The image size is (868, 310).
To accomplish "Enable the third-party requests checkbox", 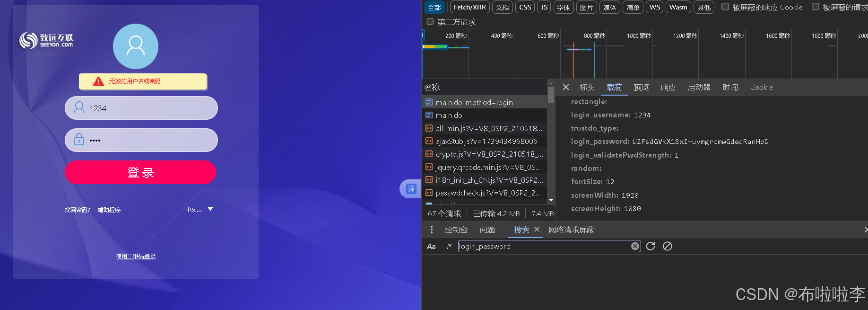I will [x=430, y=21].
